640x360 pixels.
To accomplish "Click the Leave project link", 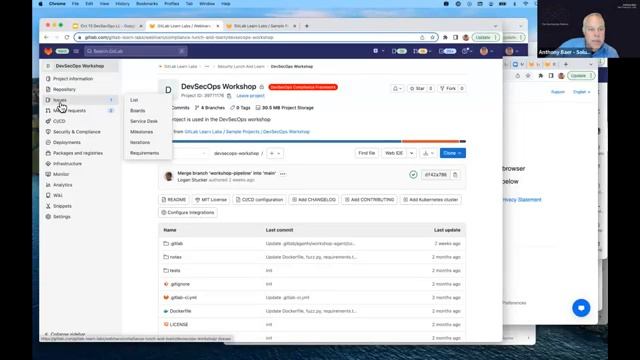I will [x=250, y=96].
